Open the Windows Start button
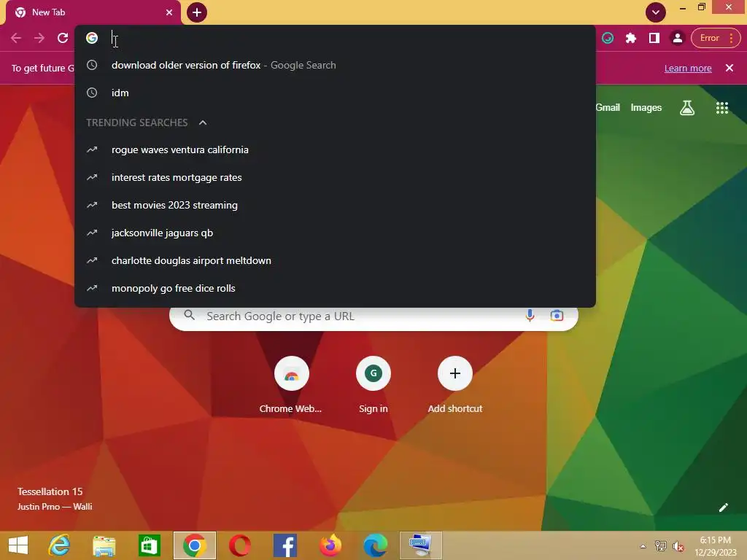This screenshot has height=560, width=747. 18,545
